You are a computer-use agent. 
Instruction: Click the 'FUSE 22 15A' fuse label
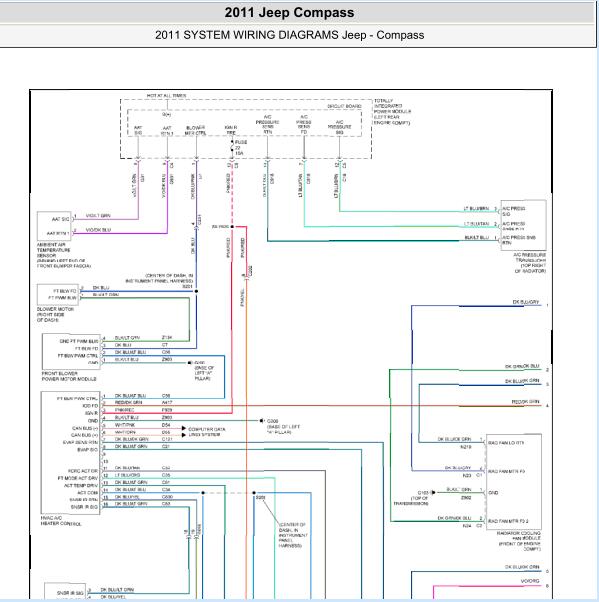tap(241, 147)
